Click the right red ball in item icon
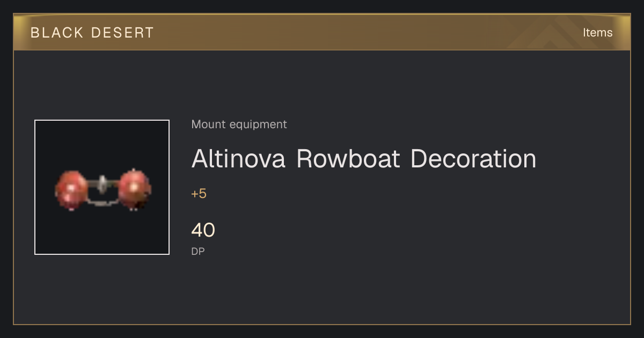Screen dimensions: 644x338 [x=134, y=189]
